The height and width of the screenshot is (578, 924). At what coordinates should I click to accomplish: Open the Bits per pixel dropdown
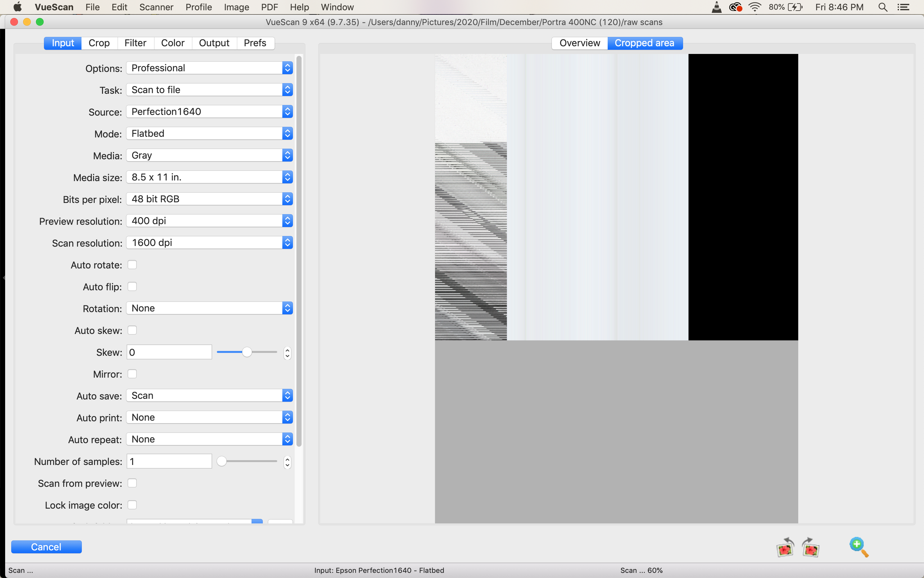[x=210, y=199]
